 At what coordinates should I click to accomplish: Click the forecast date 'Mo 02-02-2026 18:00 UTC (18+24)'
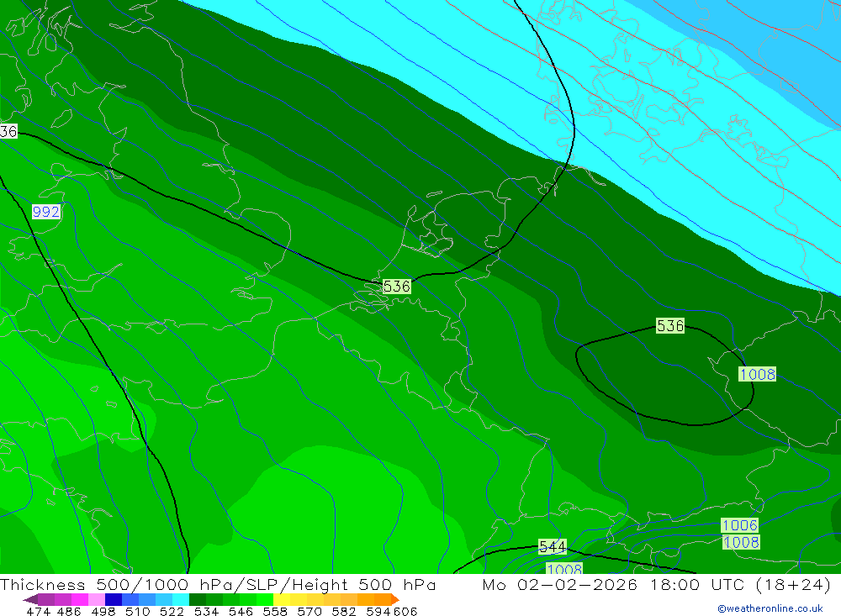[x=657, y=585]
